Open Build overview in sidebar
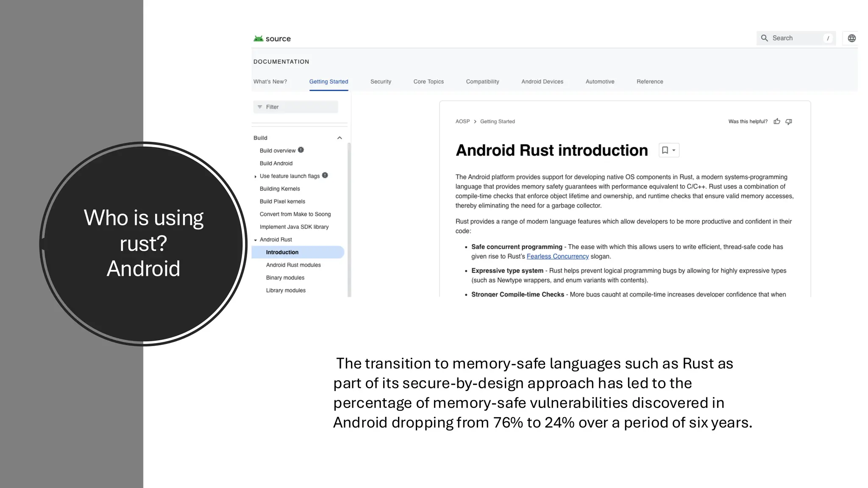 (x=278, y=150)
